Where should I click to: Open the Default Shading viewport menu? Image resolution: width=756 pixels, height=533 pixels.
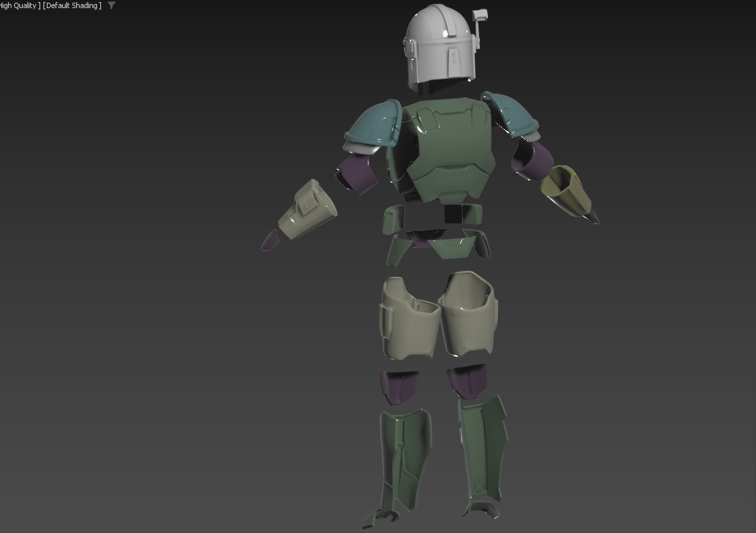[x=72, y=6]
